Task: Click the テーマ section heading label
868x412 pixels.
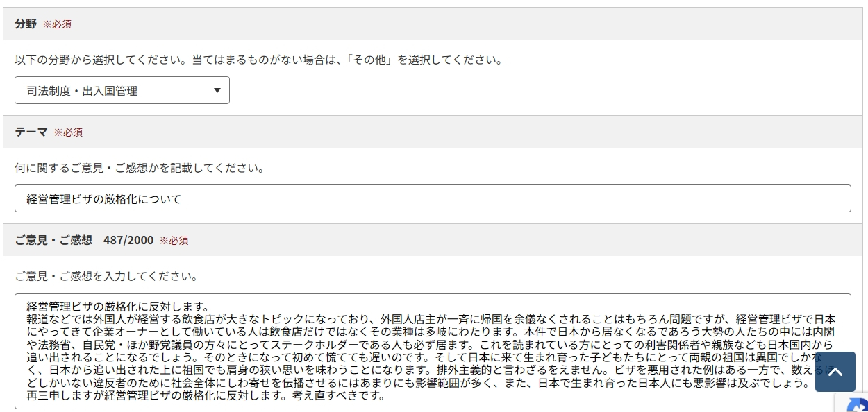Action: 31,132
